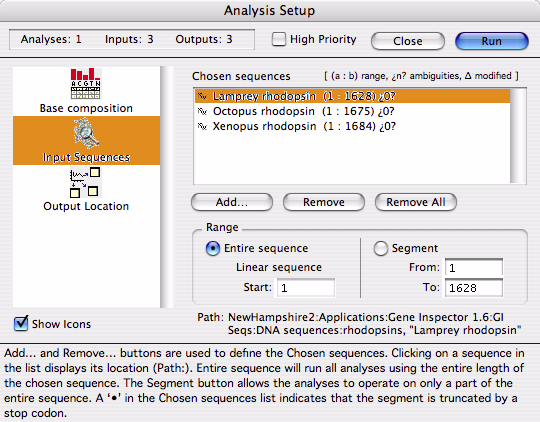Enable the High Priority checkbox
540x422 pixels.
[x=279, y=39]
